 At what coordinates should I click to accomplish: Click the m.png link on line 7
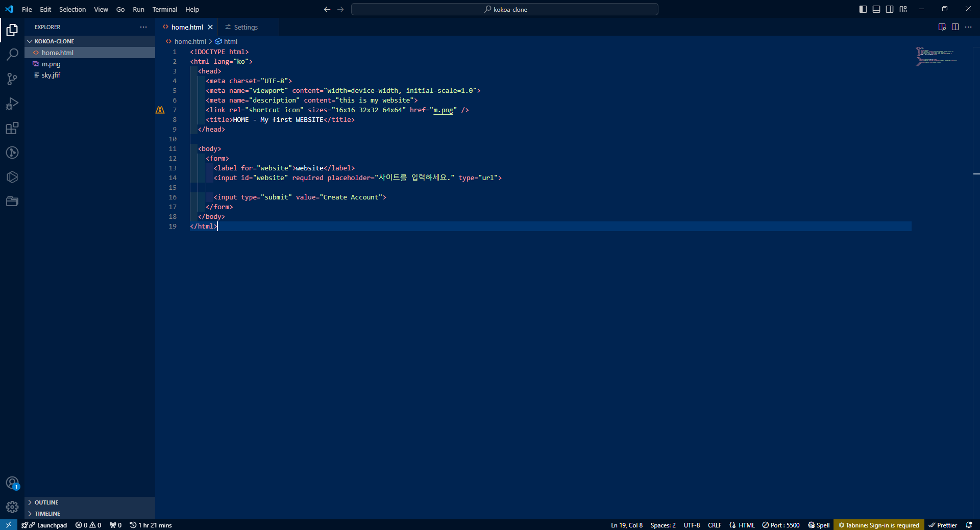(443, 110)
